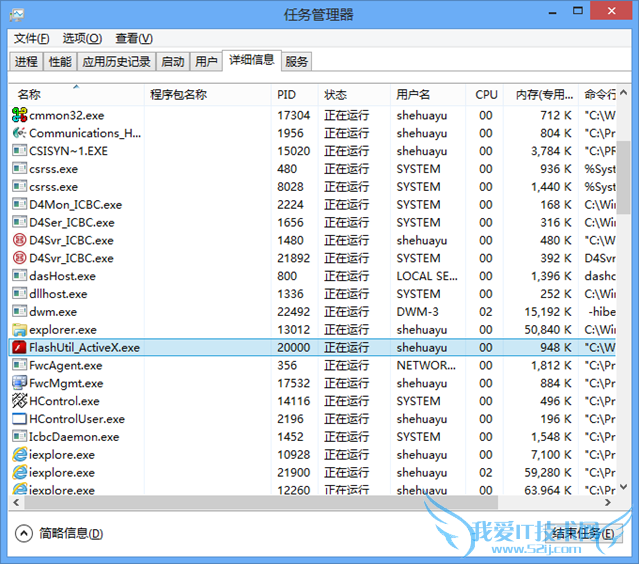Click the D4Mon_ICBC.exe process icon
Viewport: 639px width, 564px height.
tap(19, 205)
